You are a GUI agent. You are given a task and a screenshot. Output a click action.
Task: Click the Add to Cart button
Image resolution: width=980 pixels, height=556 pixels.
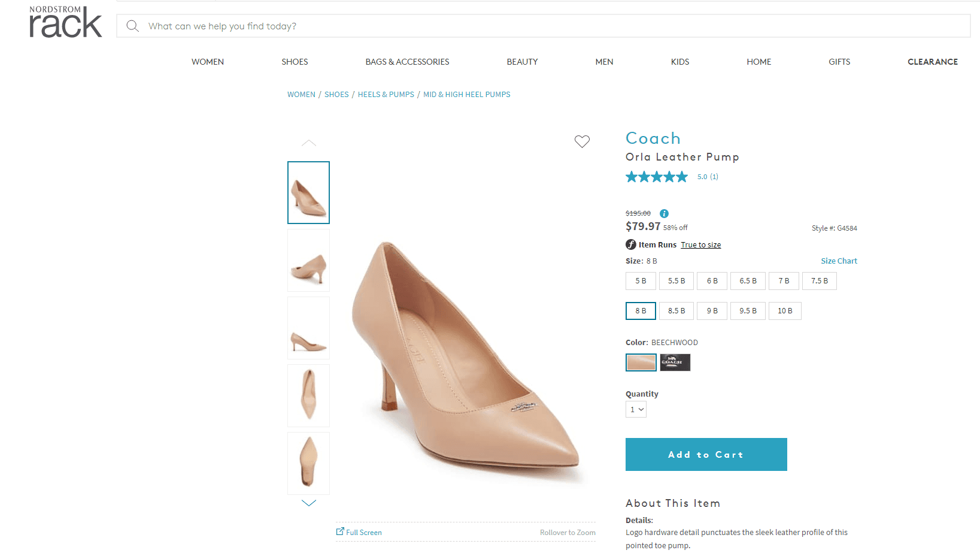point(706,454)
